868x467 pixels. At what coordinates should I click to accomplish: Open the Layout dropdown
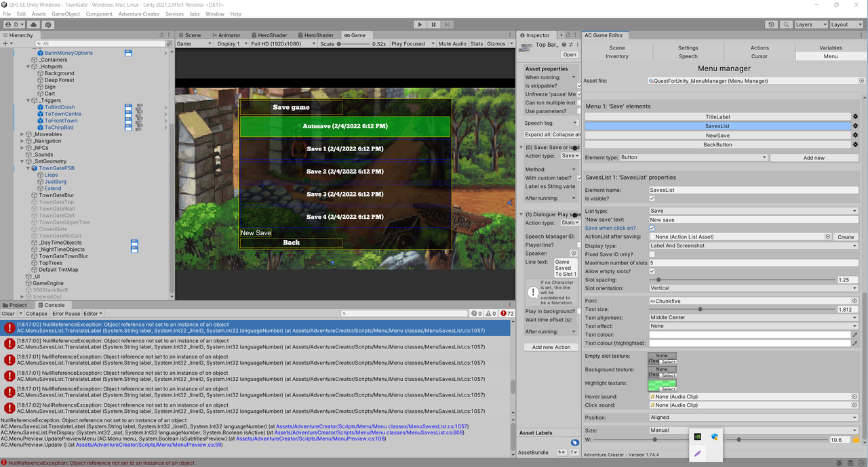click(x=846, y=24)
